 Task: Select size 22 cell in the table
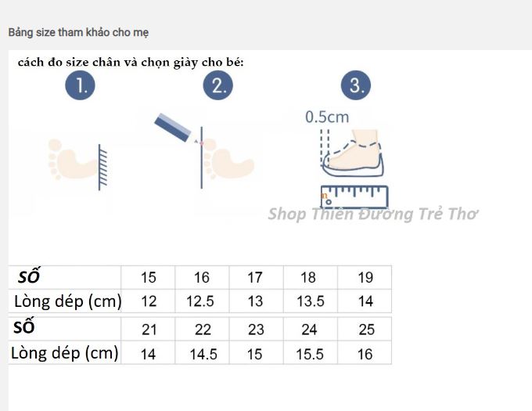(203, 330)
